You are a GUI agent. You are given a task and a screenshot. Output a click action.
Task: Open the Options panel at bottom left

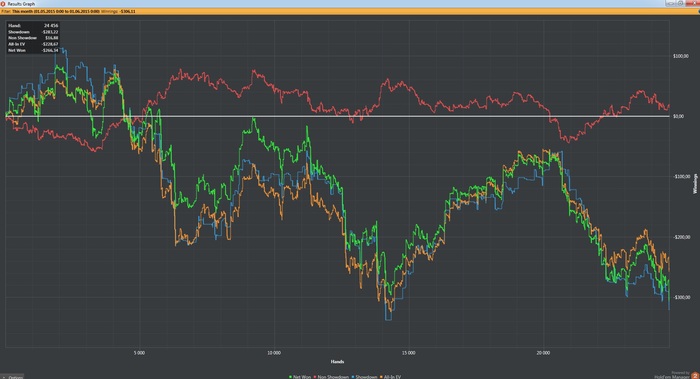(12, 377)
